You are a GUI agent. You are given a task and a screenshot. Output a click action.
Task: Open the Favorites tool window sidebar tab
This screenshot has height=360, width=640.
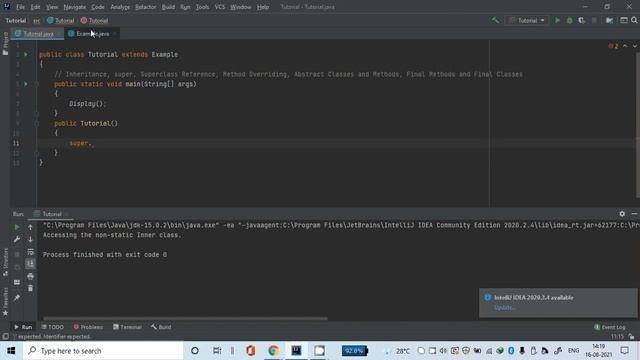click(5, 301)
